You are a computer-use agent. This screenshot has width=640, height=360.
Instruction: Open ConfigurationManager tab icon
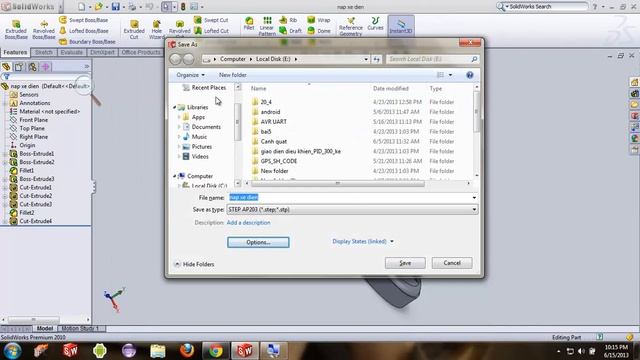(x=32, y=67)
